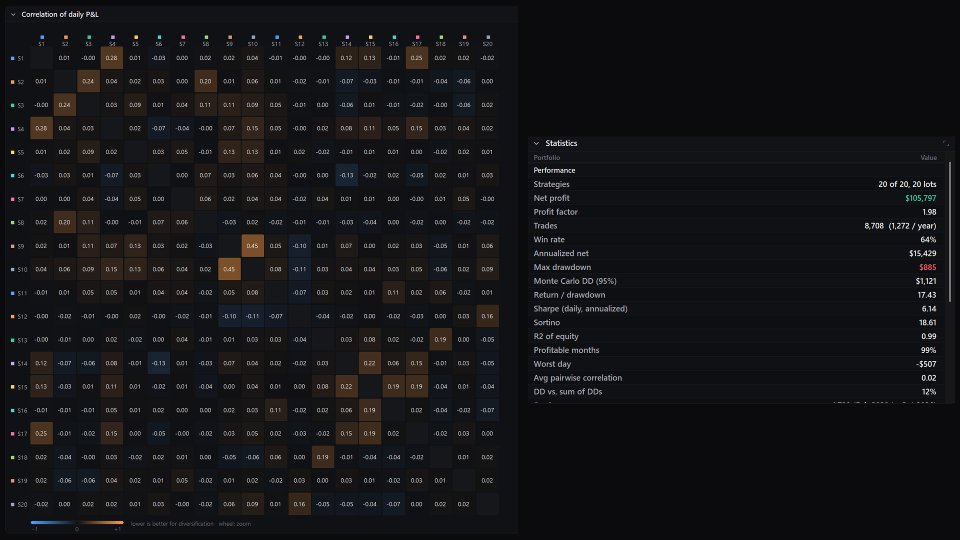Click the -$507 Worst day value
The height and width of the screenshot is (540, 960).
926,364
